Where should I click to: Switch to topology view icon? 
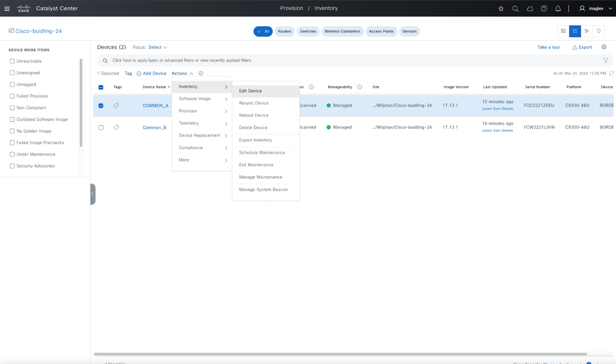click(x=587, y=31)
